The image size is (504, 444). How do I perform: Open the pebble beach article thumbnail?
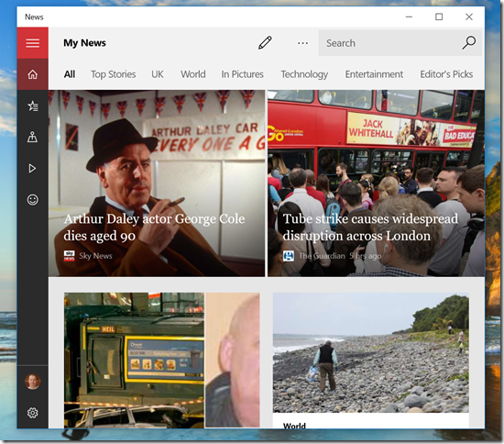[x=370, y=352]
